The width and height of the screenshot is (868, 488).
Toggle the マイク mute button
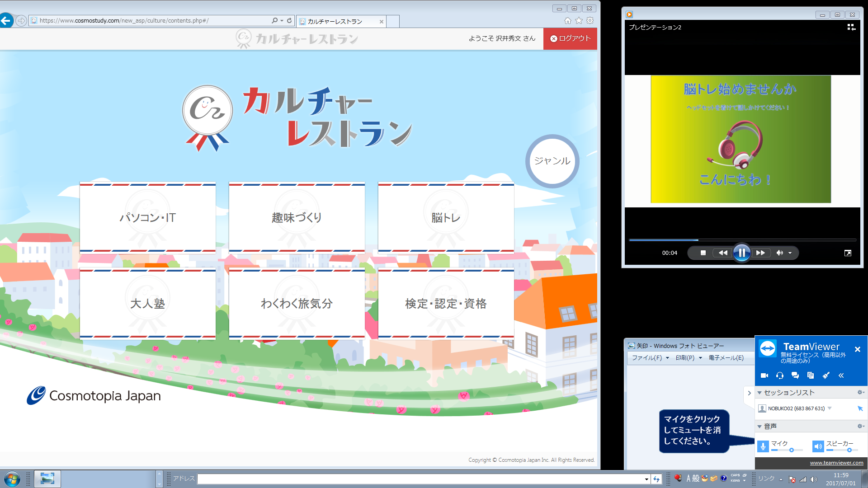coord(763,446)
